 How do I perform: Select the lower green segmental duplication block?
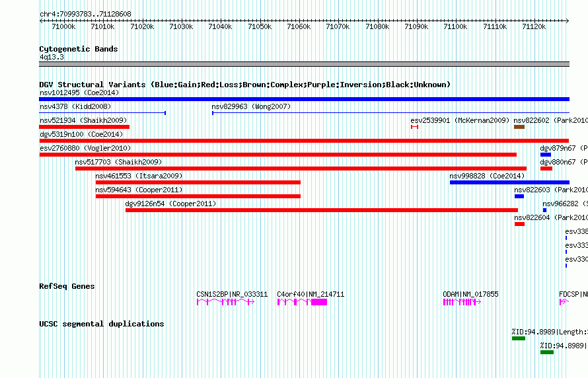coord(547,352)
